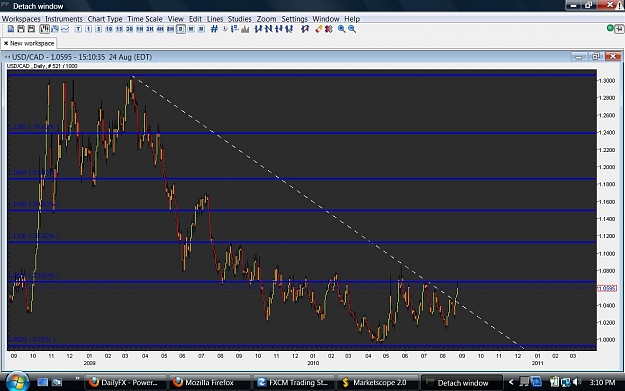Viewport: 625px width, 391px height.
Task: Click the taskbar clock showing 3:10 PM
Action: pos(602,383)
